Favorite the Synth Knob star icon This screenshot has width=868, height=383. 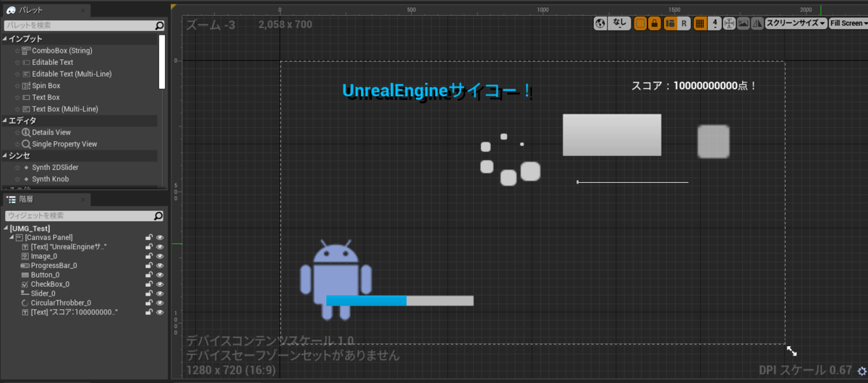[17, 178]
